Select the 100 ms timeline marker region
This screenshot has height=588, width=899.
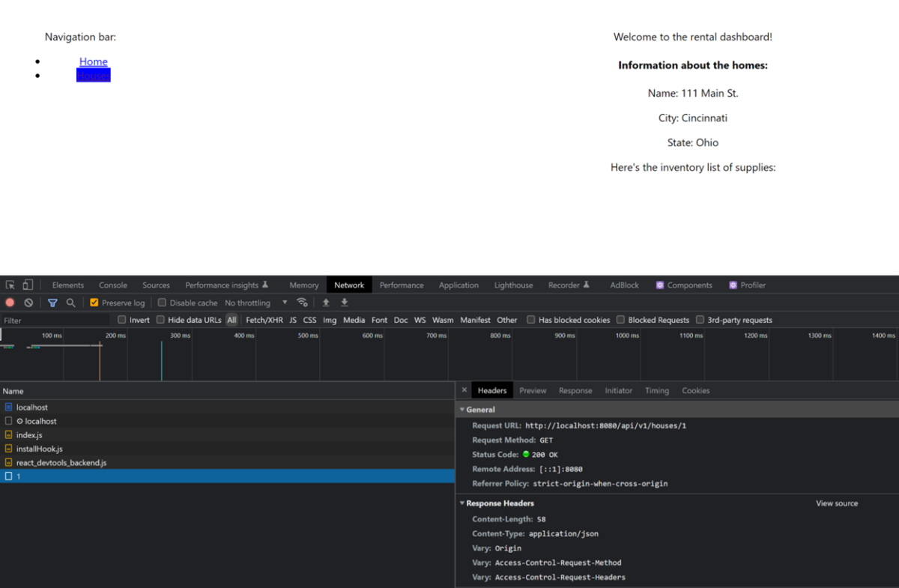pos(50,336)
